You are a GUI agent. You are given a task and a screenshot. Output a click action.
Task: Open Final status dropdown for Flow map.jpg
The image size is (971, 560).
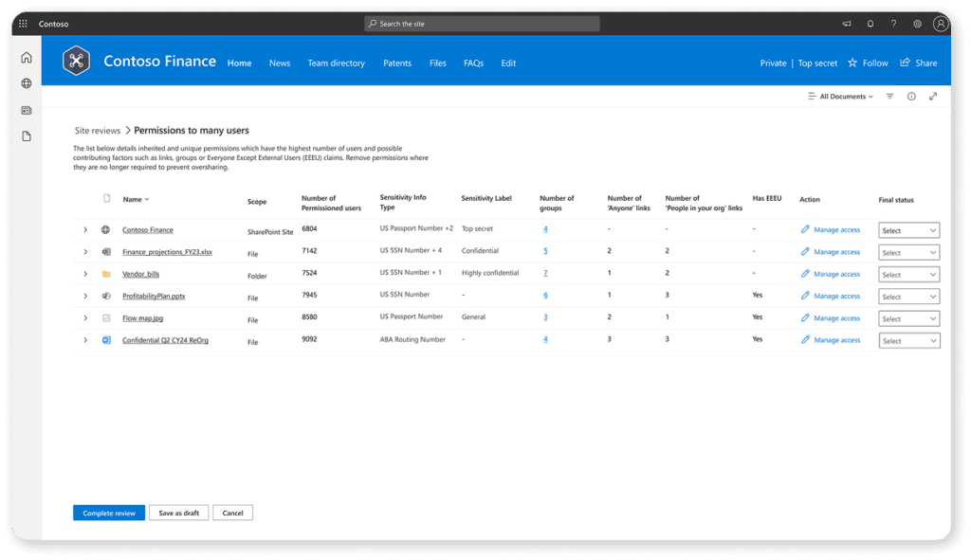tap(908, 318)
